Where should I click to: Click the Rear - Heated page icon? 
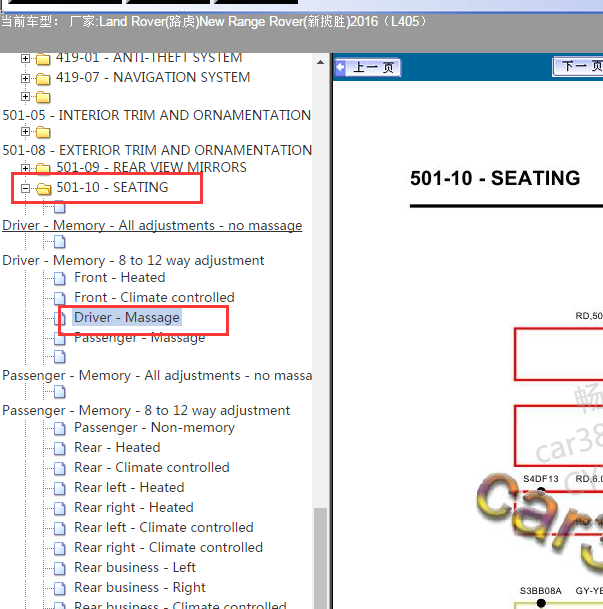pos(59,448)
